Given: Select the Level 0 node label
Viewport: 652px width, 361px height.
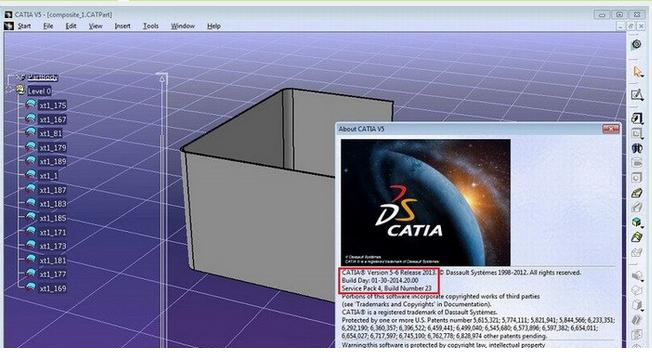Looking at the screenshot, I should click(40, 91).
